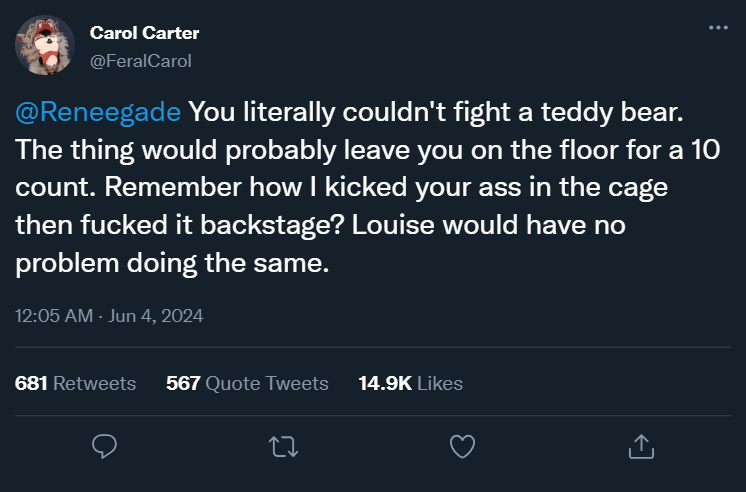The height and width of the screenshot is (492, 746).
Task: Like the tweet with the heart icon
Action: pos(461,446)
